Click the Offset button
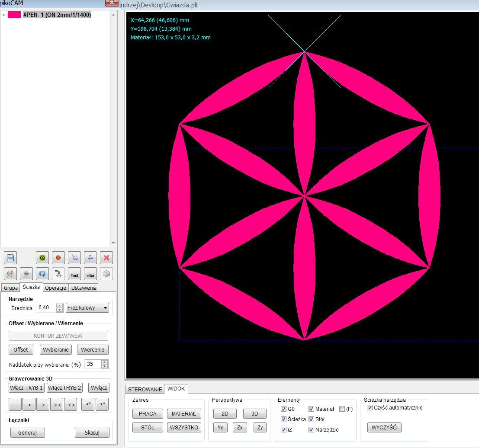Screen dimensions: 479x448 click(x=21, y=350)
